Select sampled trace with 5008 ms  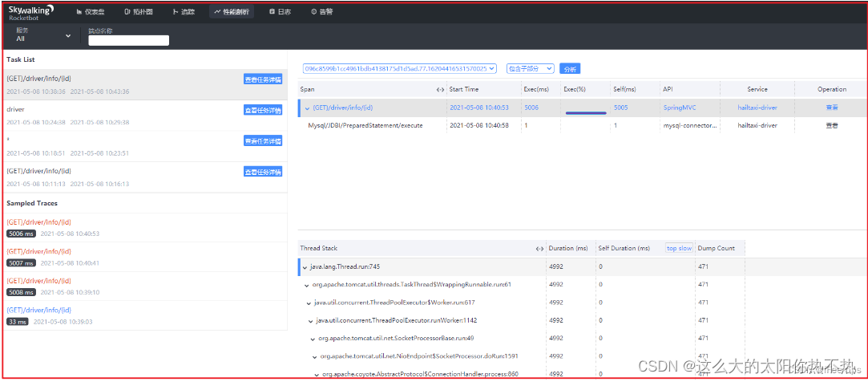[145, 286]
